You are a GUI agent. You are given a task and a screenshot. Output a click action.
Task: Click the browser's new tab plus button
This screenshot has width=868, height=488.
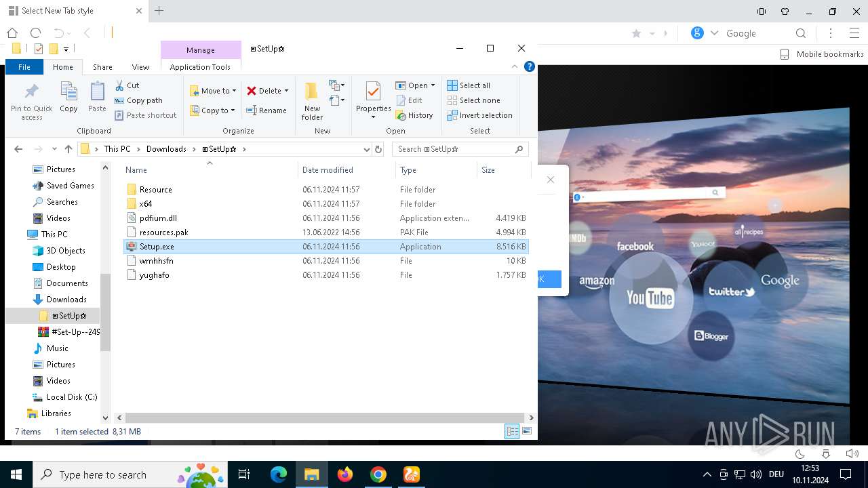pos(159,10)
